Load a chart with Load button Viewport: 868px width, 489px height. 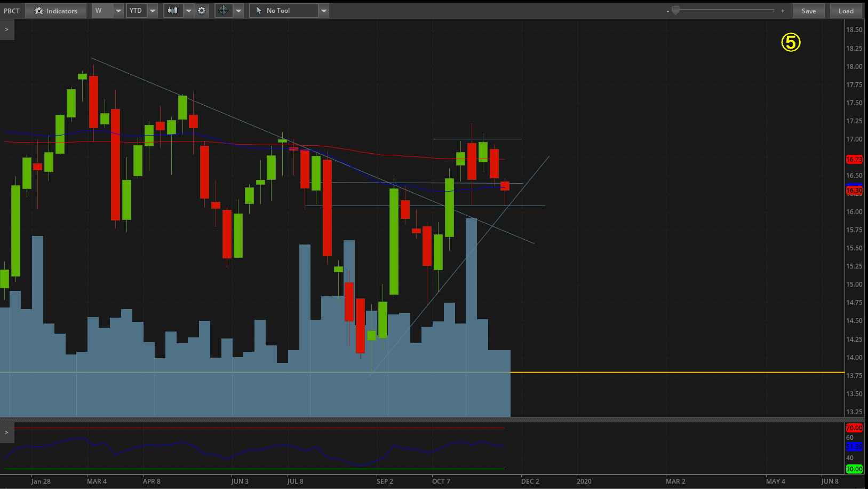tap(846, 11)
